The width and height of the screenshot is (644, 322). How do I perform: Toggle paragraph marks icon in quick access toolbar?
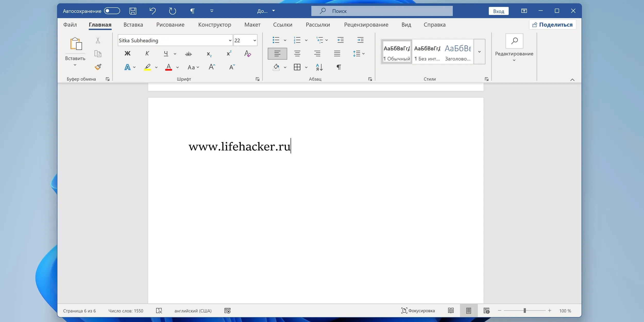[x=192, y=11]
